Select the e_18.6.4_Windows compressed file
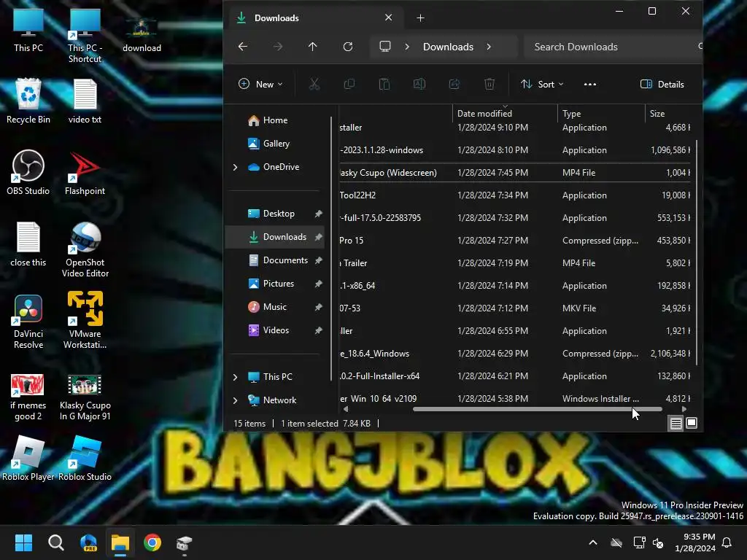747x560 pixels. point(516,354)
